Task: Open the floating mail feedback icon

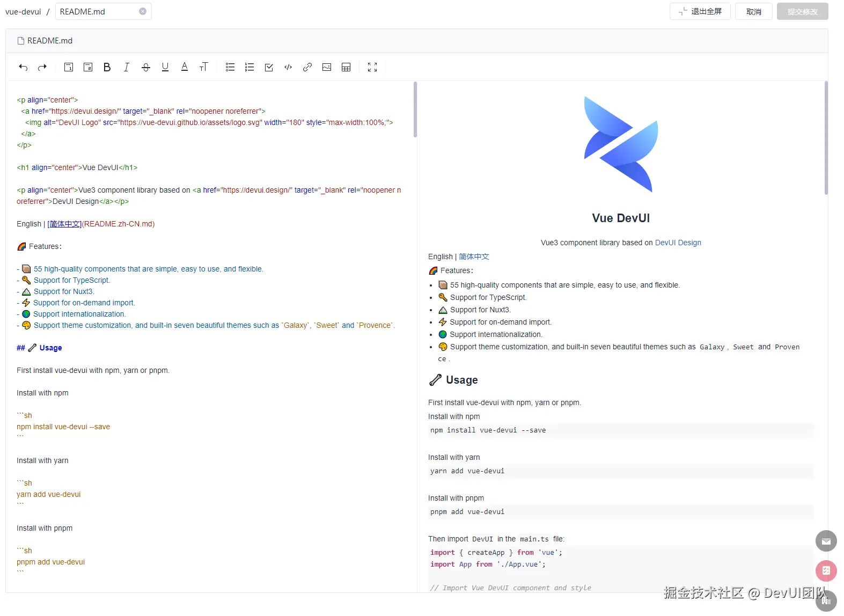Action: (826, 541)
